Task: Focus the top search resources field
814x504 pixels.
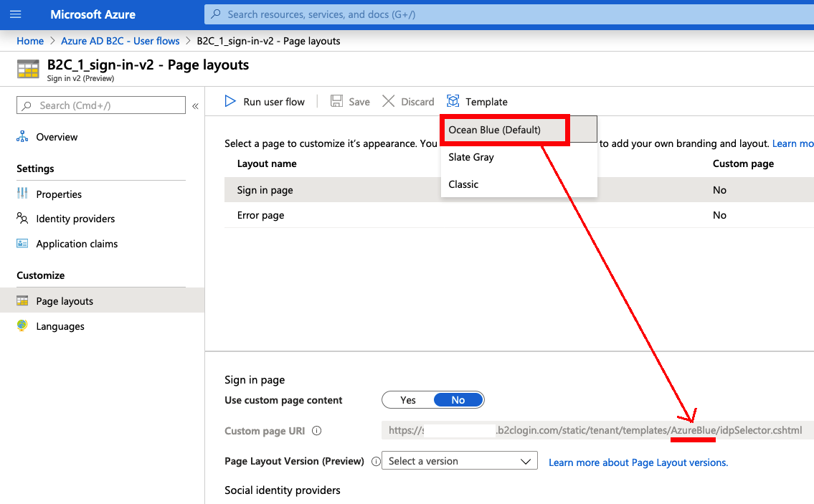Action: pos(509,14)
